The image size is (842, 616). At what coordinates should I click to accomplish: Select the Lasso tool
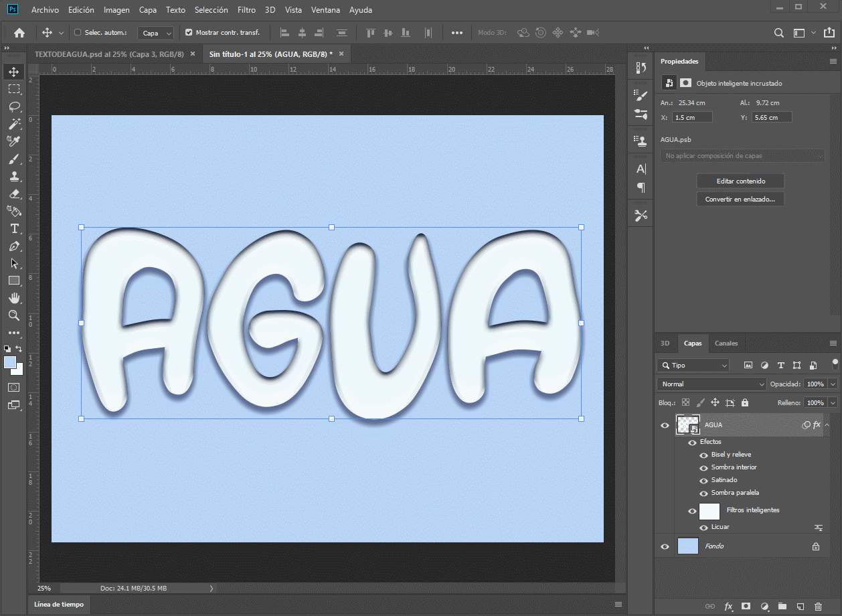point(14,106)
